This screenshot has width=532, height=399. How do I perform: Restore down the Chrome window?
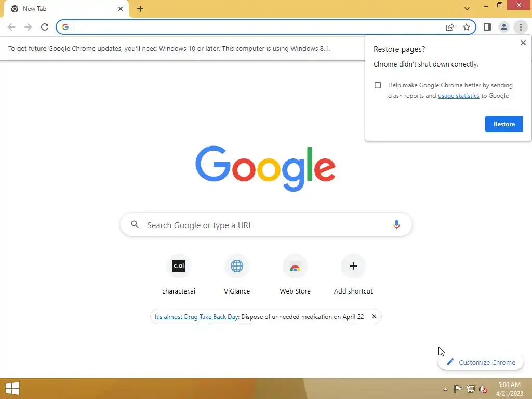pos(499,5)
